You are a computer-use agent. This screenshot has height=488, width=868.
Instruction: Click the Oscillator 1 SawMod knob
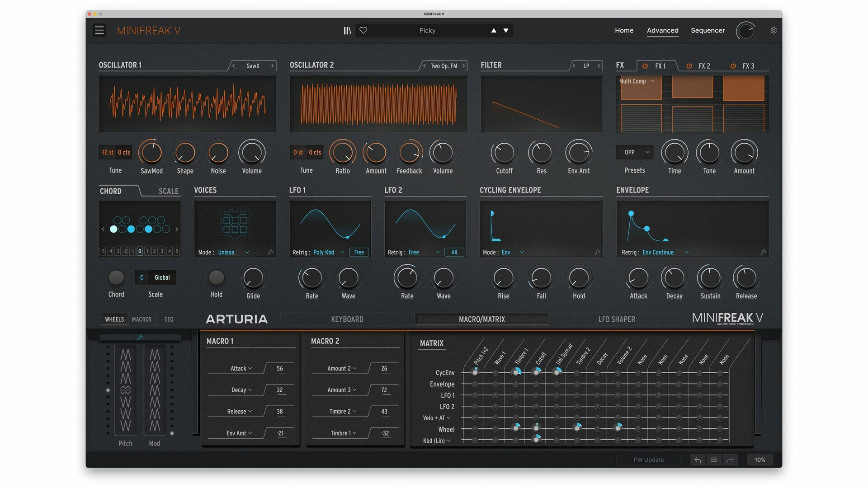[x=151, y=153]
